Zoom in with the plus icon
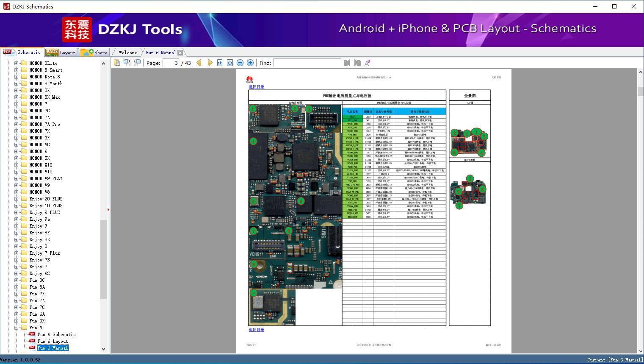The image size is (644, 364). pyautogui.click(x=250, y=63)
